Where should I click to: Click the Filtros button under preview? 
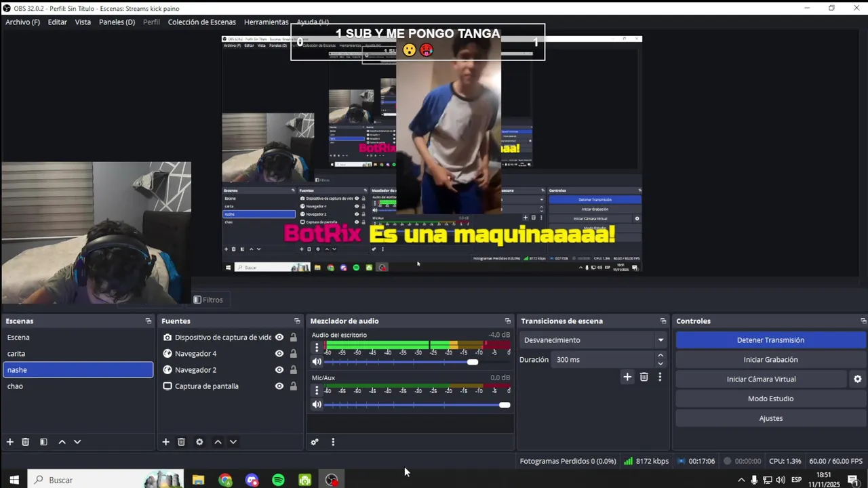tap(208, 300)
